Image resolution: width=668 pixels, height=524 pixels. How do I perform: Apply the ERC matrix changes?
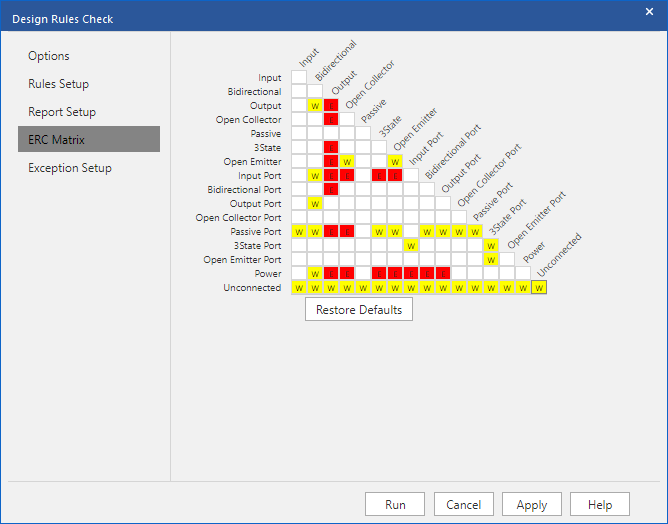532,504
